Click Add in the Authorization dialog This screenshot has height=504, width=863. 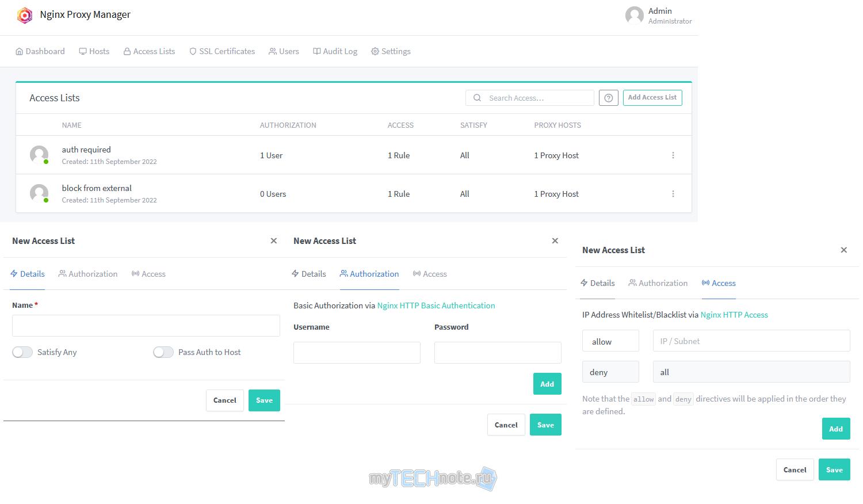547,384
